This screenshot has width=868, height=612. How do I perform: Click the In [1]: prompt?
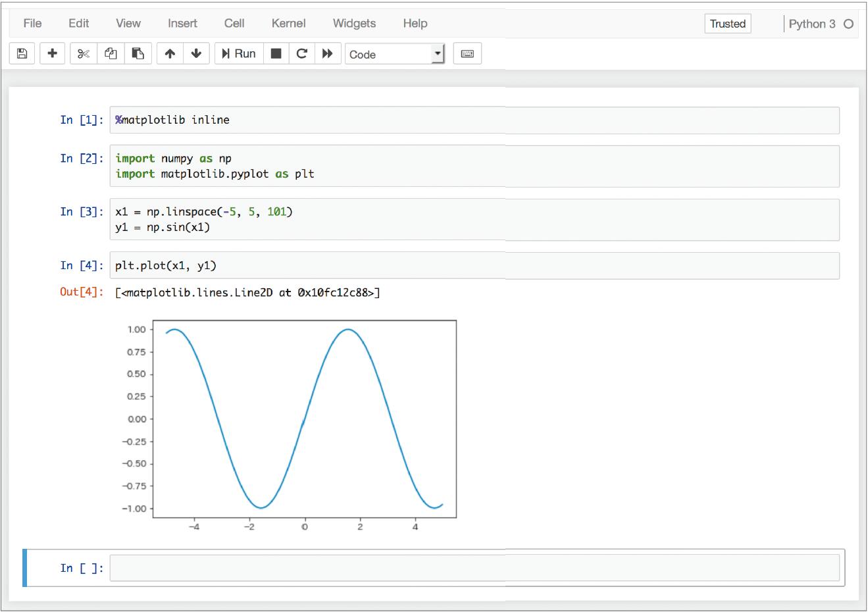[x=82, y=120]
